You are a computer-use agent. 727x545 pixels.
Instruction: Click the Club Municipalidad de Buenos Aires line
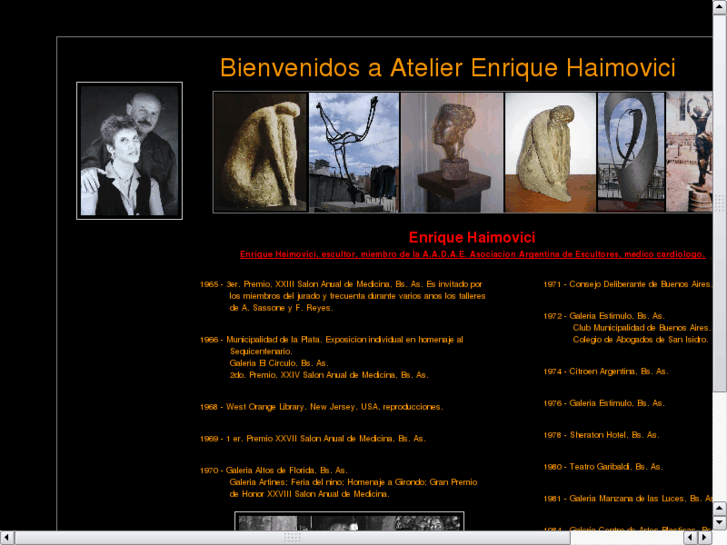pyautogui.click(x=642, y=327)
